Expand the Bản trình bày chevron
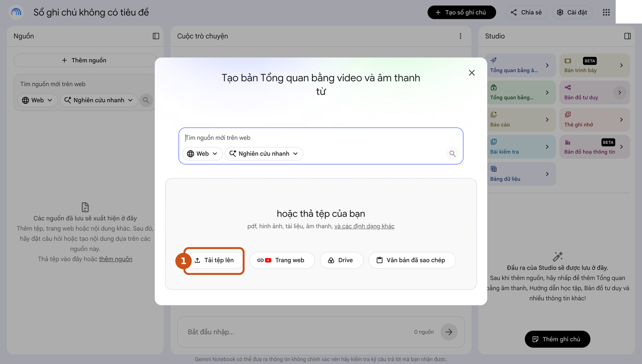This screenshot has height=364, width=642. [621, 65]
